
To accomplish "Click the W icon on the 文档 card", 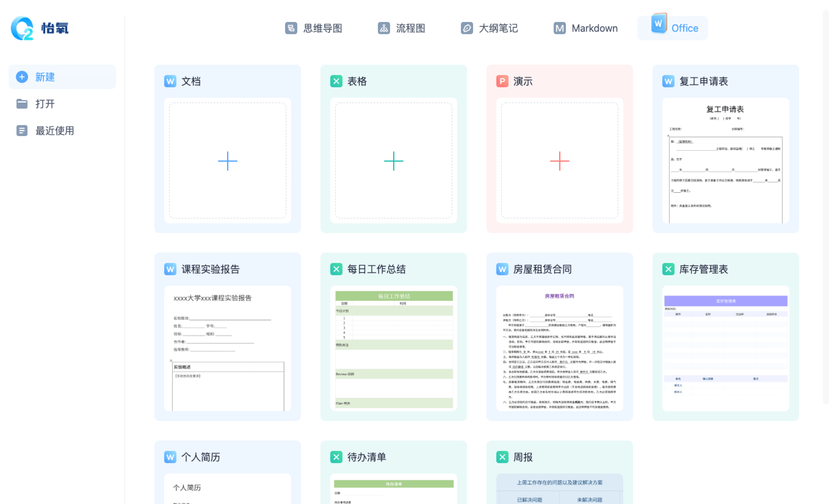I will tap(170, 81).
